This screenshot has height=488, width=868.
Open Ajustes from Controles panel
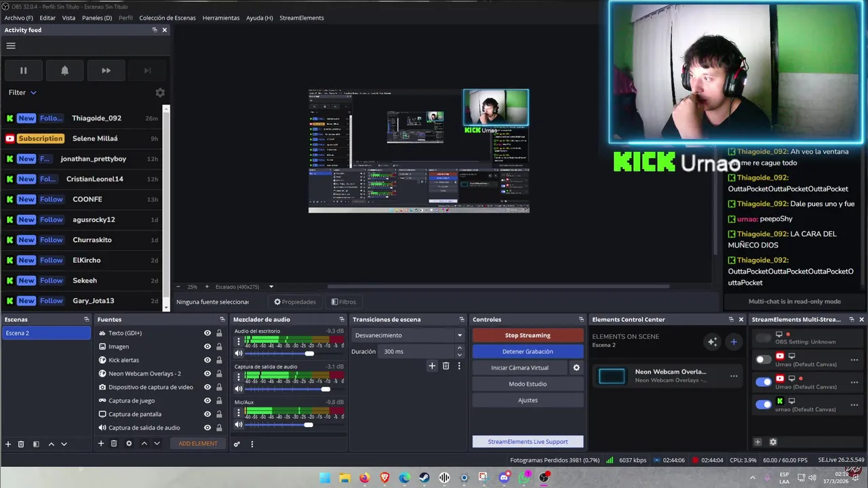pyautogui.click(x=528, y=401)
